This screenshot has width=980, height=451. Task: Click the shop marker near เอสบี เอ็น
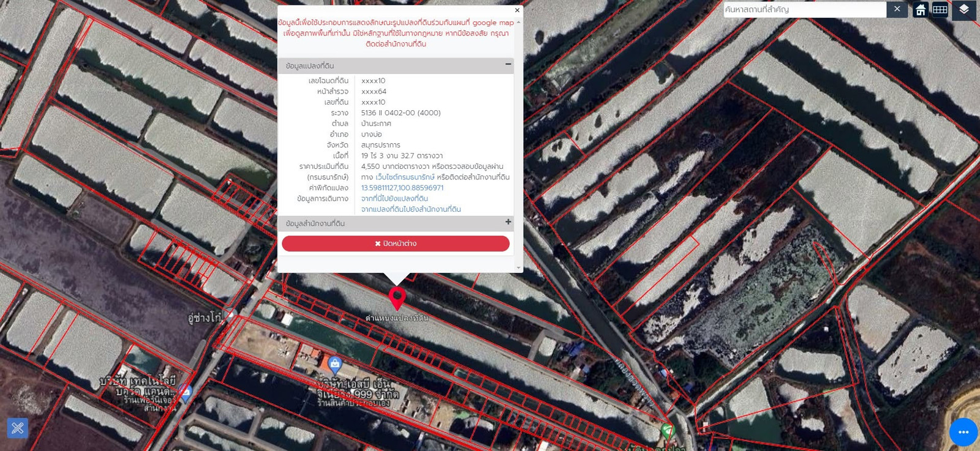click(334, 365)
